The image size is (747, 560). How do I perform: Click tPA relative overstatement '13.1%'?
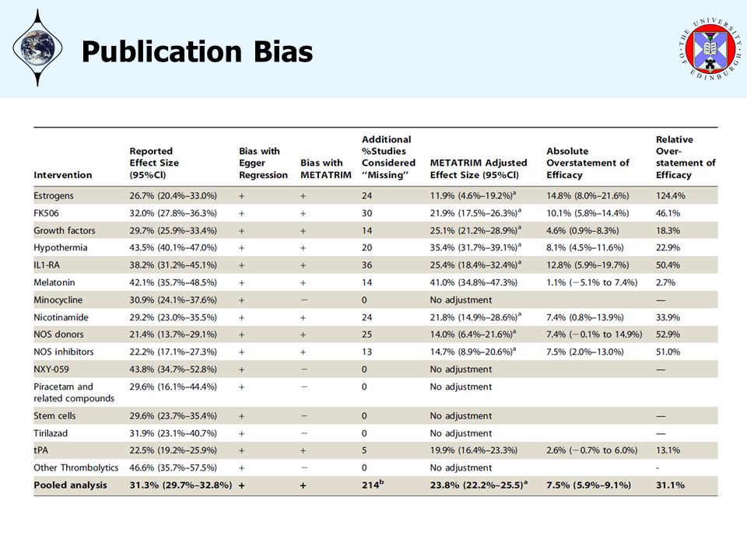668,450
